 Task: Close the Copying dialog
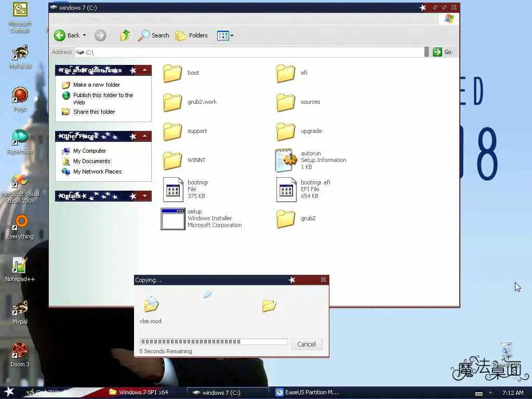pos(323,280)
